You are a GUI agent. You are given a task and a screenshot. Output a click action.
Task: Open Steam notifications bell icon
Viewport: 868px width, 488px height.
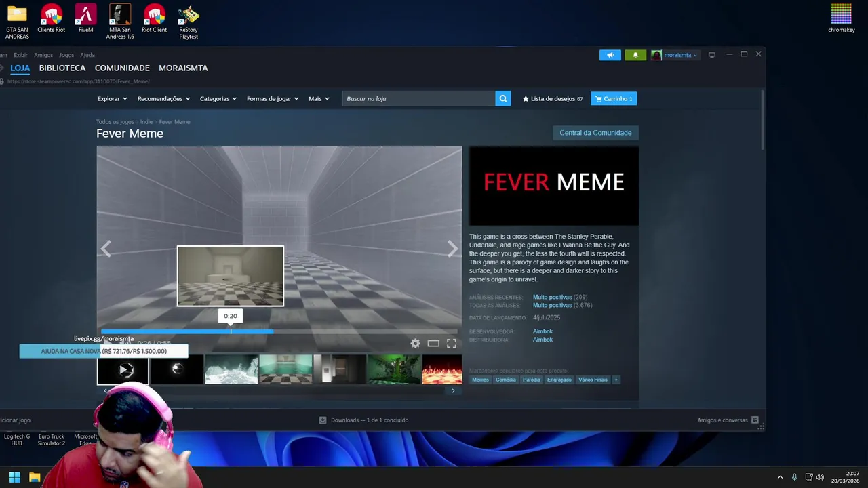635,55
